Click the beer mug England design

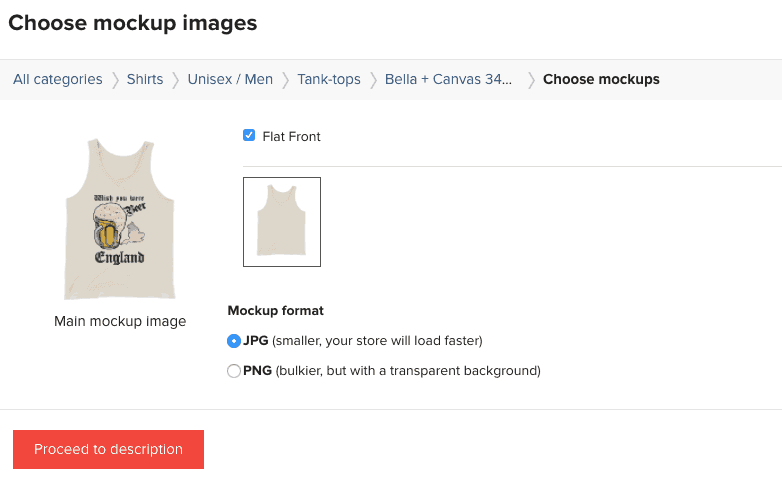pyautogui.click(x=120, y=229)
